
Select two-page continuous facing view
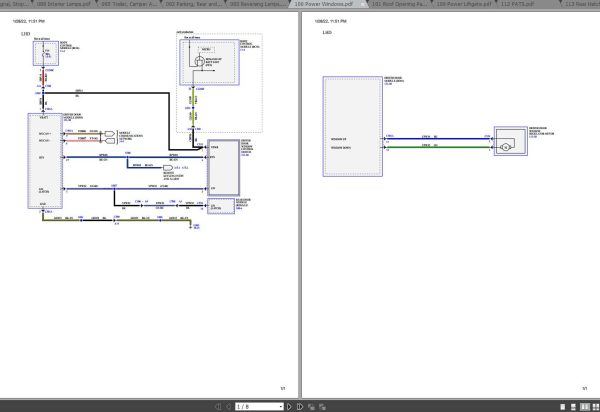click(596, 407)
